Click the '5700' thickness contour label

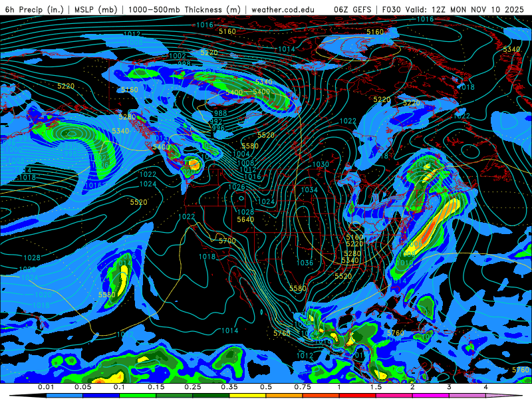pyautogui.click(x=227, y=241)
